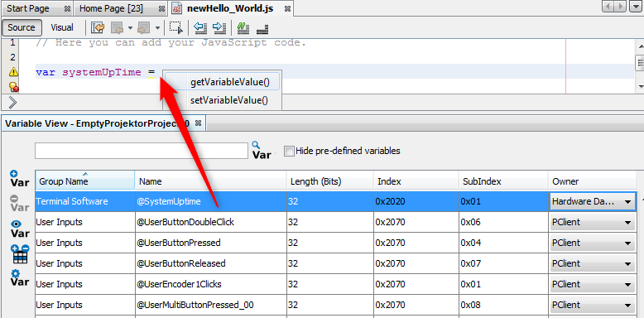Click the grayed-out Back navigation icon
This screenshot has width=644, height=318.
pyautogui.click(x=118, y=28)
